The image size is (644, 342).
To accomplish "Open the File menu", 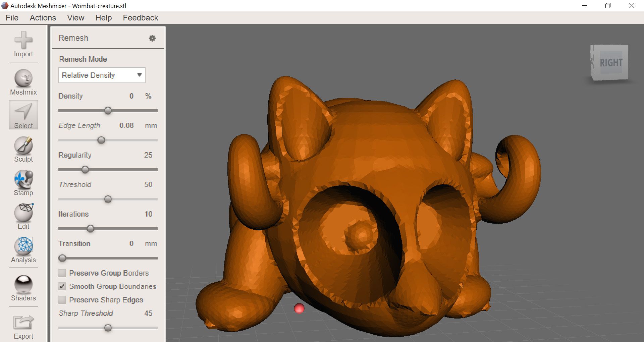I will pyautogui.click(x=12, y=17).
